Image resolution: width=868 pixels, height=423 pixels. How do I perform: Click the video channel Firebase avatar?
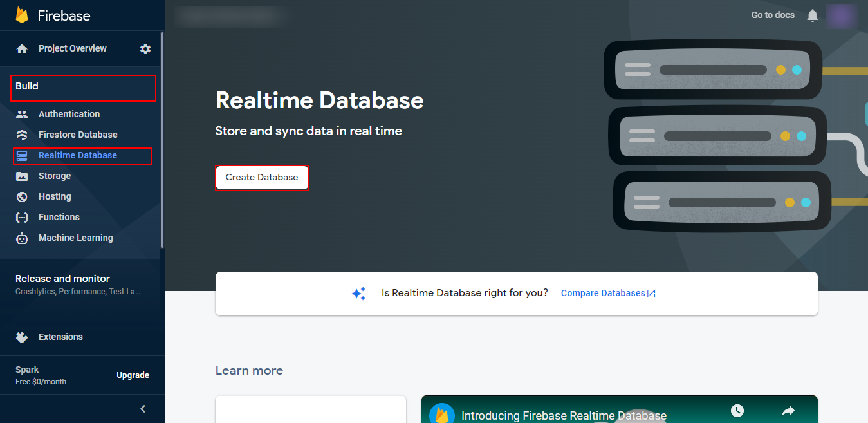click(x=441, y=413)
